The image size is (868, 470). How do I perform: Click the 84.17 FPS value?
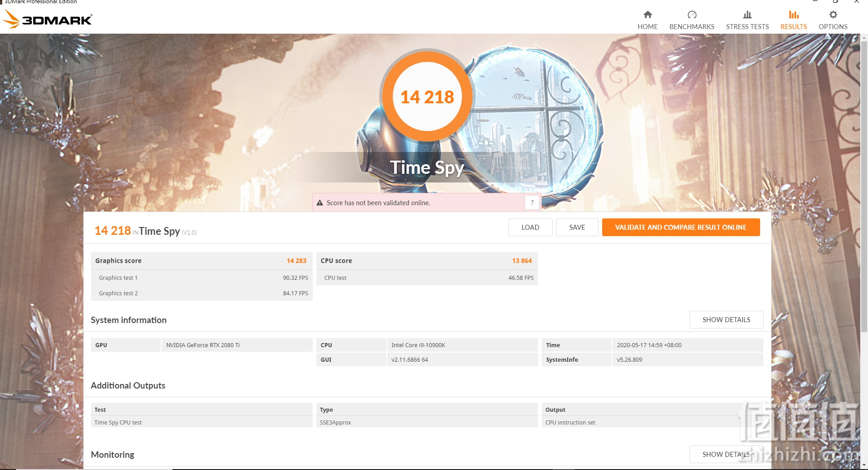point(295,293)
